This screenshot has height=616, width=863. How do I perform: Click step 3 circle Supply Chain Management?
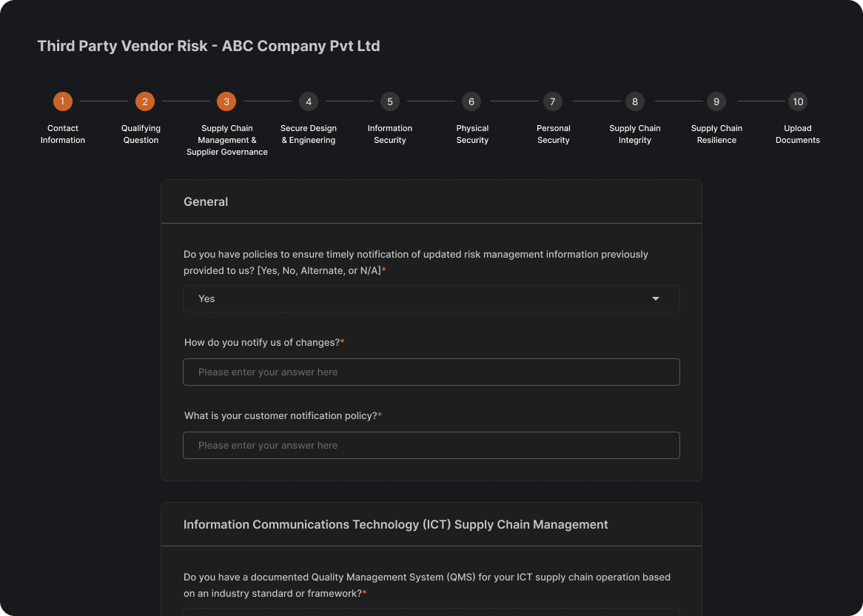tap(226, 101)
